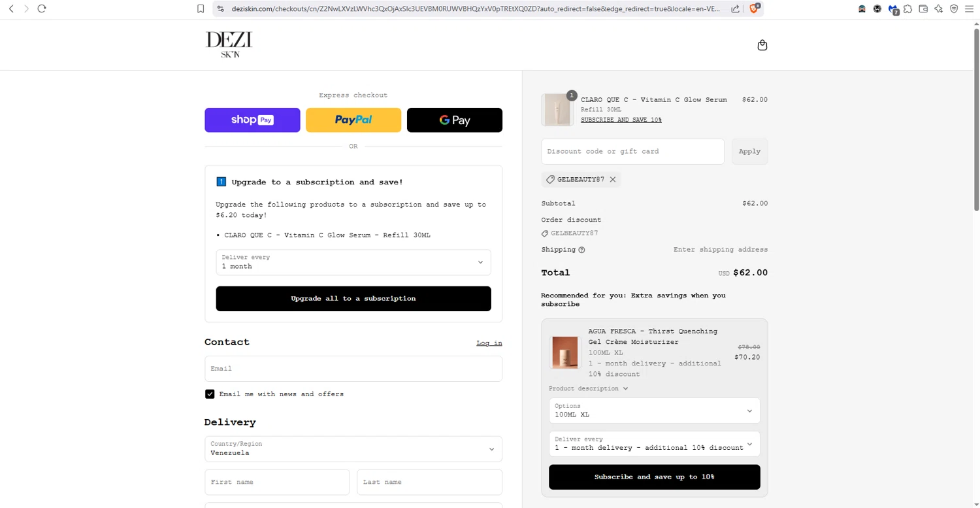This screenshot has height=508, width=980.
Task: Pay with Google Pay button
Action: tap(455, 120)
